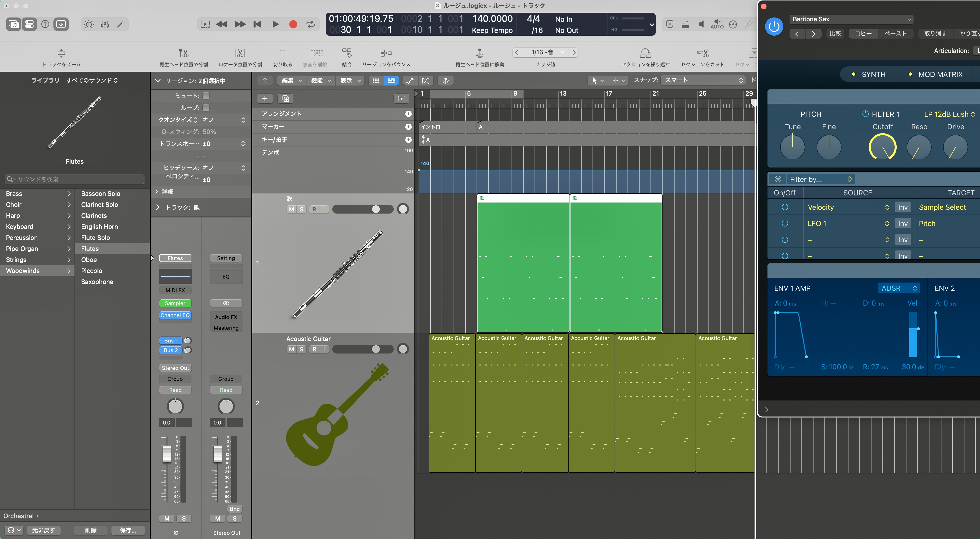Screen dimensions: 980x539
Task: Enable the Loop checkbox in region inspector
Action: tap(206, 107)
